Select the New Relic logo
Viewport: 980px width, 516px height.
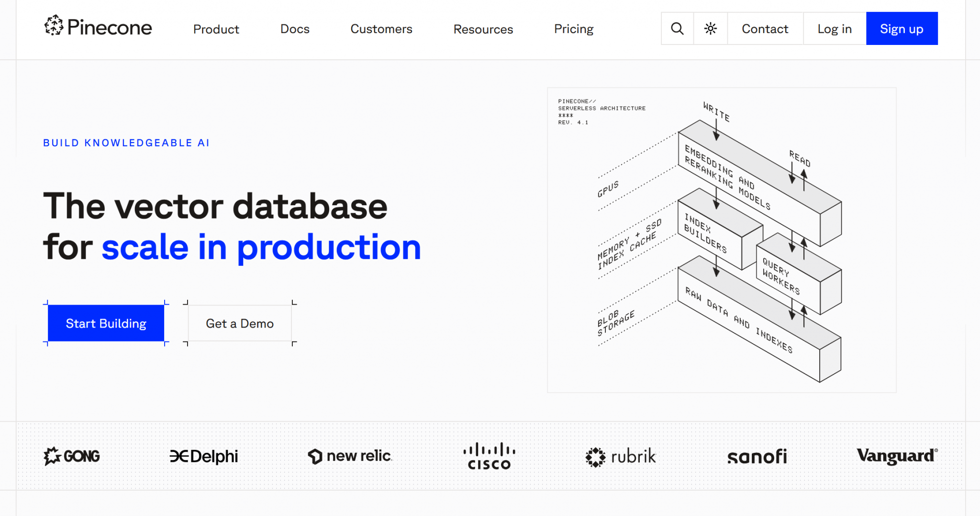350,456
